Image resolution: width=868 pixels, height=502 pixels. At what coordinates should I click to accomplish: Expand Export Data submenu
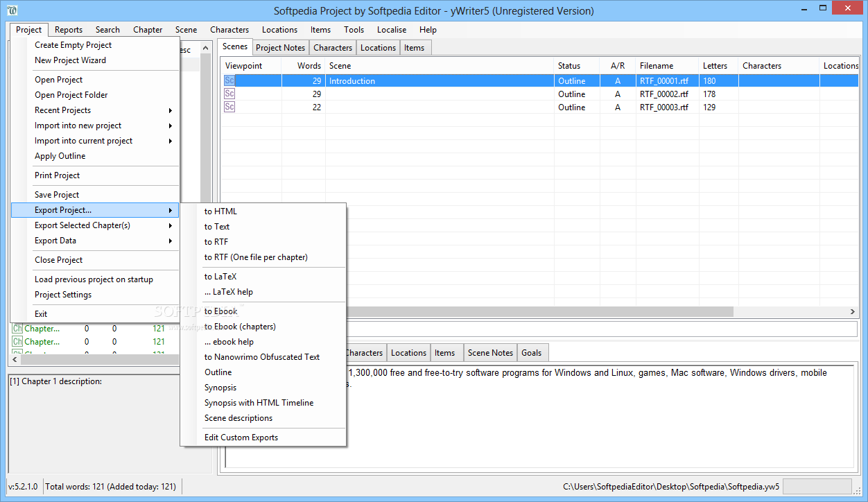pyautogui.click(x=171, y=241)
